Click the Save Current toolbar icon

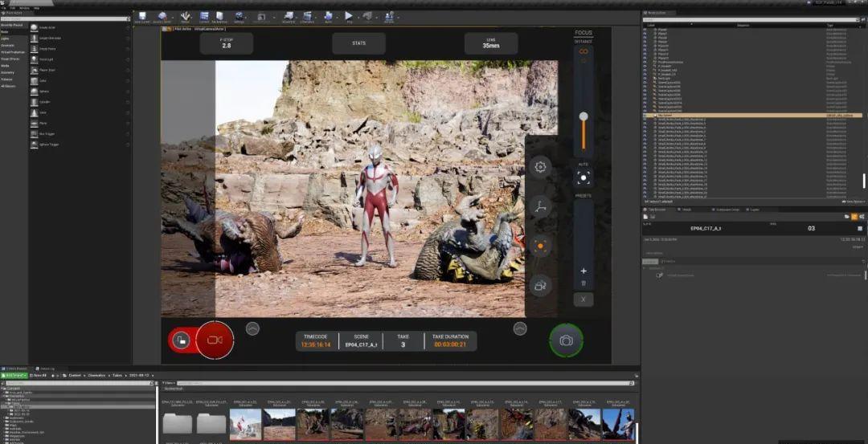coord(141,17)
